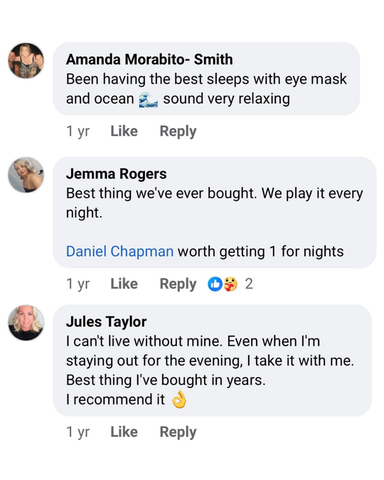
Task: Like Amanda Morabito-Smith's comment
Action: 124,131
